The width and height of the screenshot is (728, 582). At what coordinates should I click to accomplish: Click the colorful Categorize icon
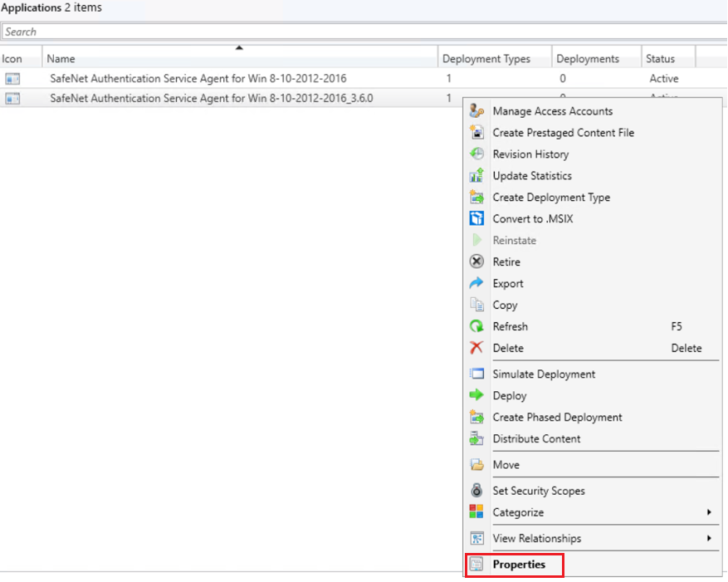476,512
